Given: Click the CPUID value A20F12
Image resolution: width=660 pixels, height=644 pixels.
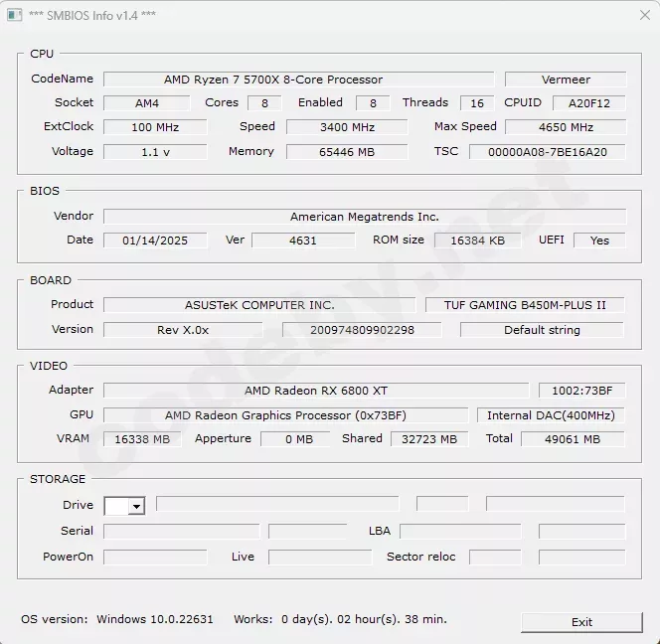Looking at the screenshot, I should click(x=588, y=103).
